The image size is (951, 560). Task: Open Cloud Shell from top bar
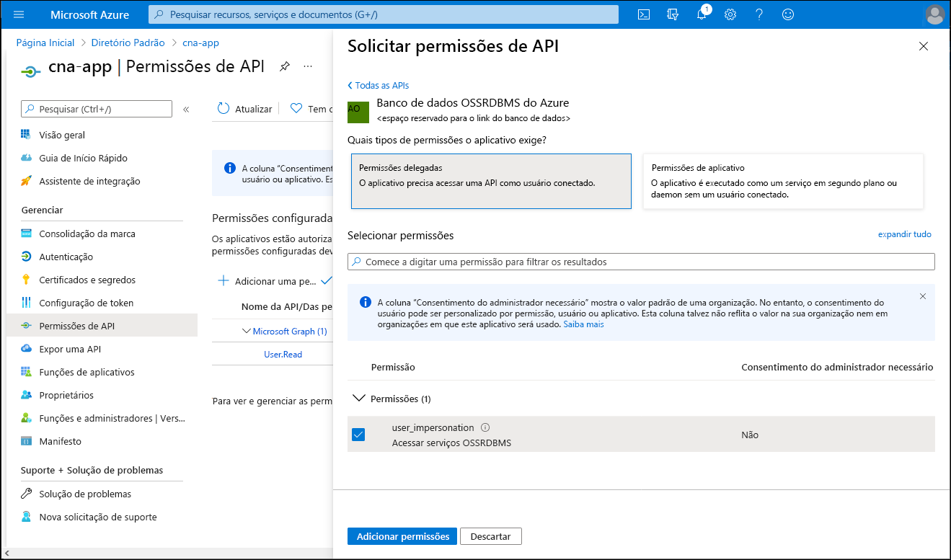click(x=644, y=14)
